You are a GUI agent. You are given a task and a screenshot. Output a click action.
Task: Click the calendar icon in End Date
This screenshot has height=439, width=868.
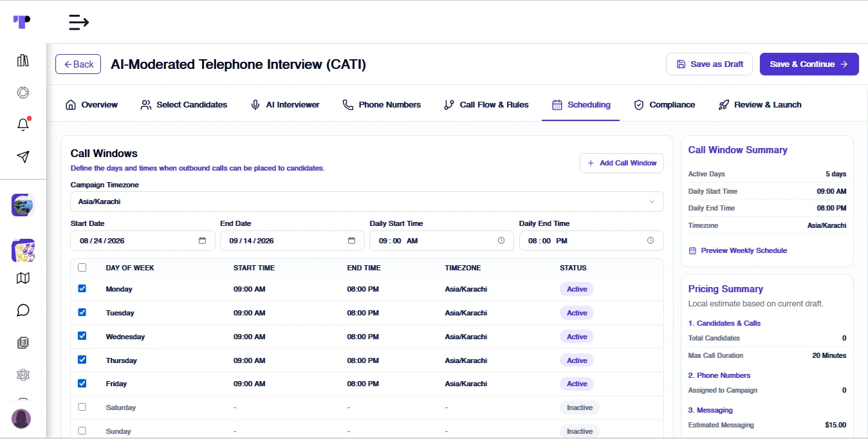click(x=351, y=241)
